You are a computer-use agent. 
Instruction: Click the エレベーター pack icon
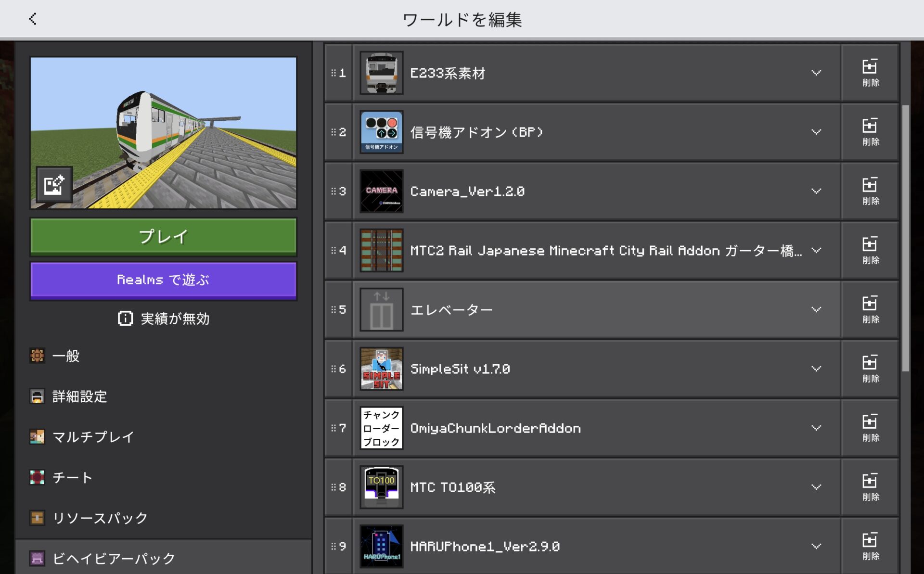(382, 309)
